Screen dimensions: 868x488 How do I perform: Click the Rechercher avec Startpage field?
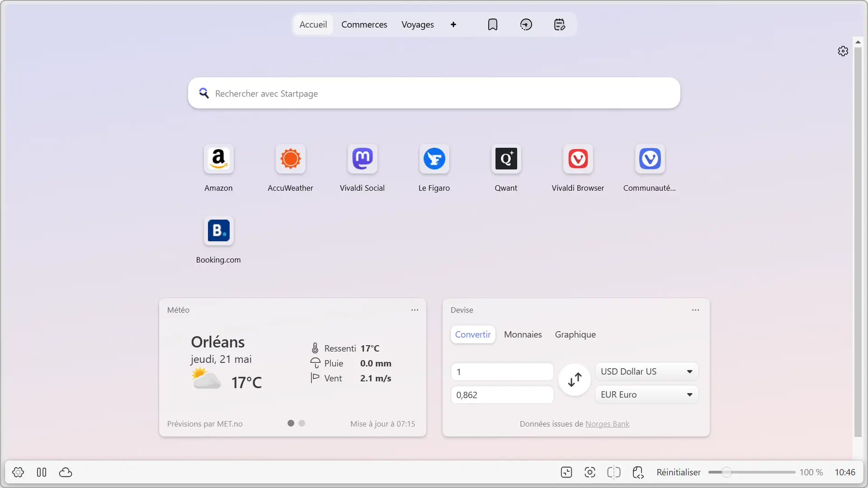[434, 93]
